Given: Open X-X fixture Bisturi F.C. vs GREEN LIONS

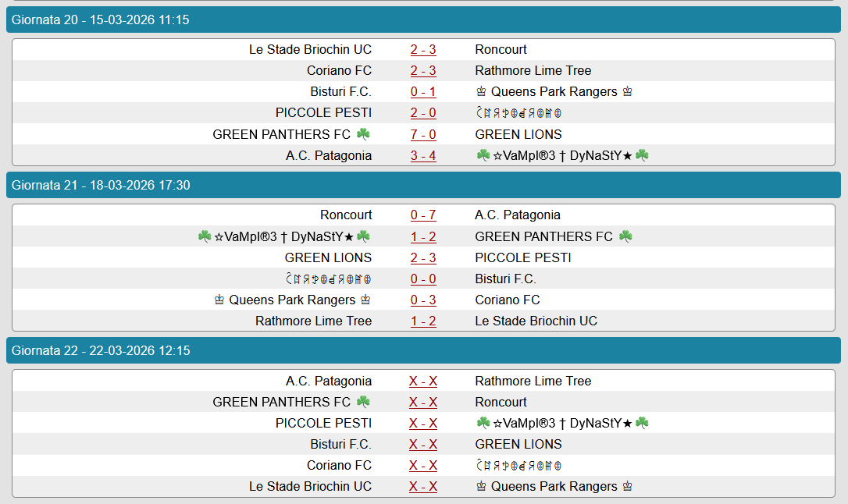Looking at the screenshot, I should click(423, 445).
